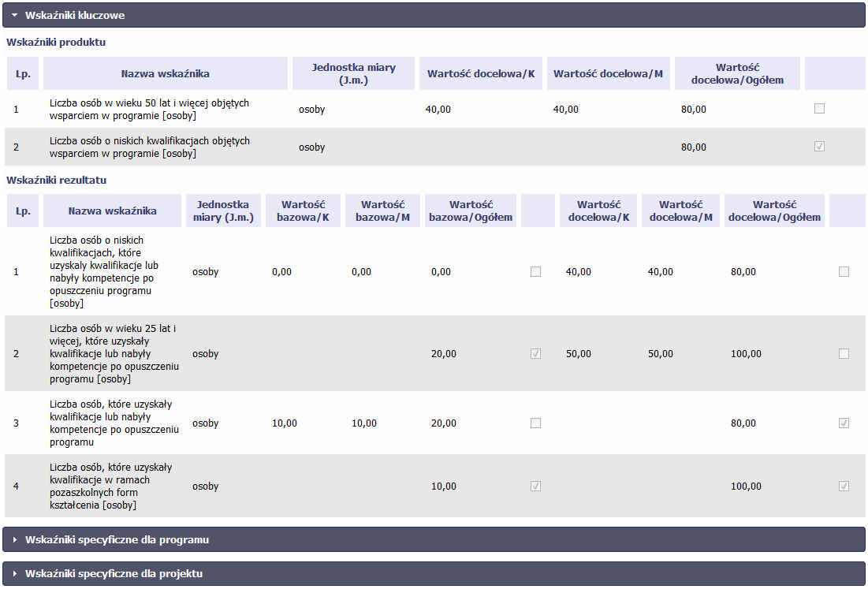Click Wartość bazowa/Ogółem column header
Viewport: 868px width, 589px height.
tap(471, 211)
